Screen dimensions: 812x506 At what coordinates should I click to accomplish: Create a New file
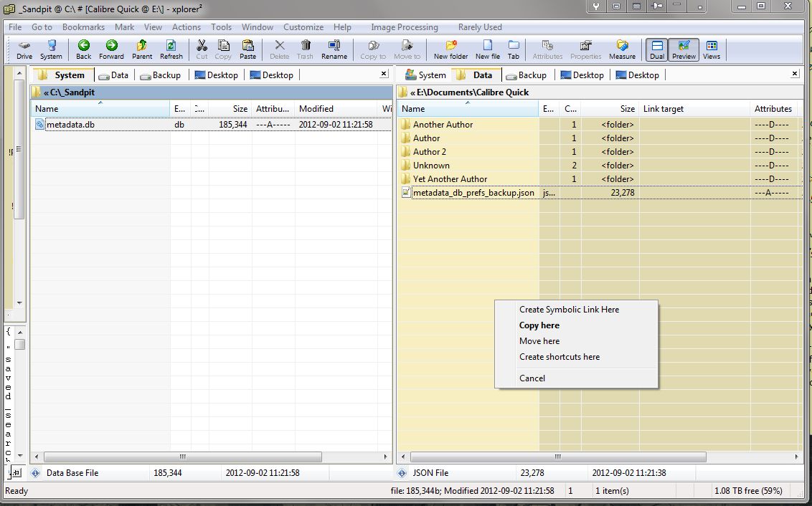point(487,49)
